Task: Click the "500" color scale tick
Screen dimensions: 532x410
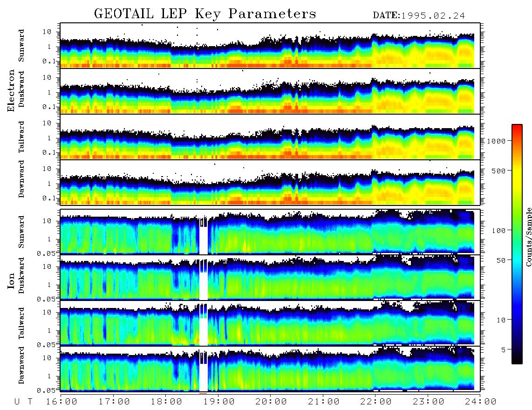Action: point(498,171)
